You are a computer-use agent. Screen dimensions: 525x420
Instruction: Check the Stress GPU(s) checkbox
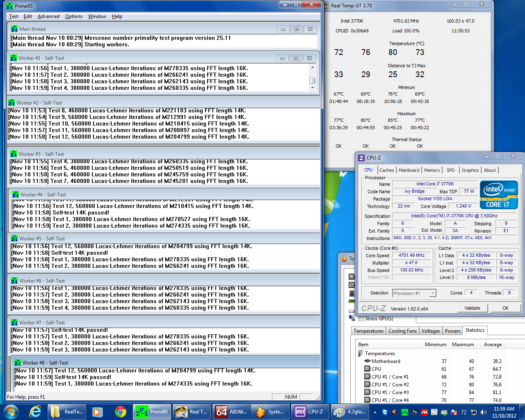(x=361, y=319)
